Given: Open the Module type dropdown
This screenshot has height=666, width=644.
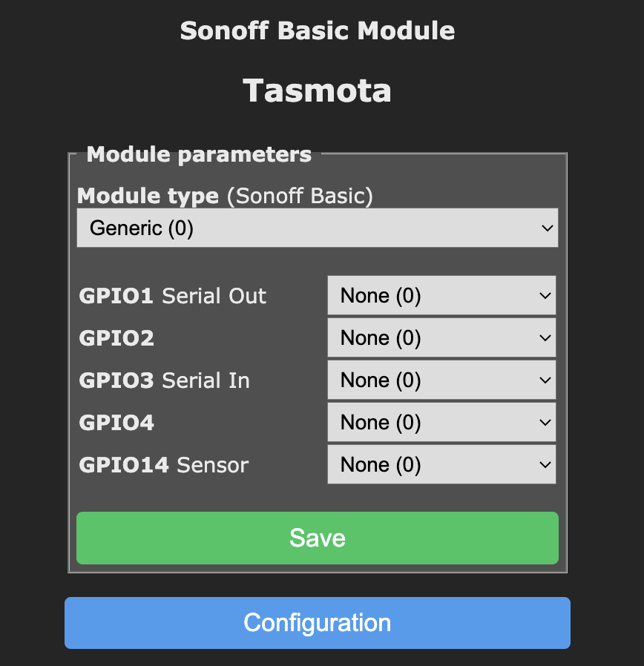Looking at the screenshot, I should pyautogui.click(x=317, y=228).
